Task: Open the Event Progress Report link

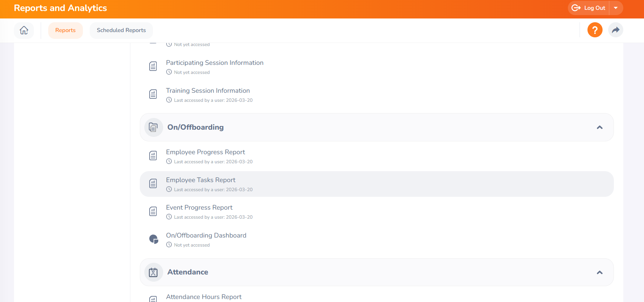Action: pyautogui.click(x=199, y=208)
